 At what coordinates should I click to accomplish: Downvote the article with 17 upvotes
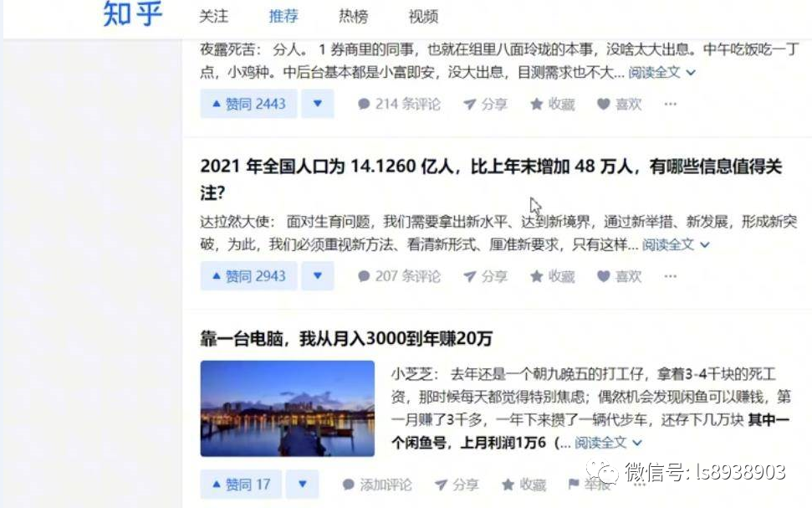pyautogui.click(x=303, y=485)
